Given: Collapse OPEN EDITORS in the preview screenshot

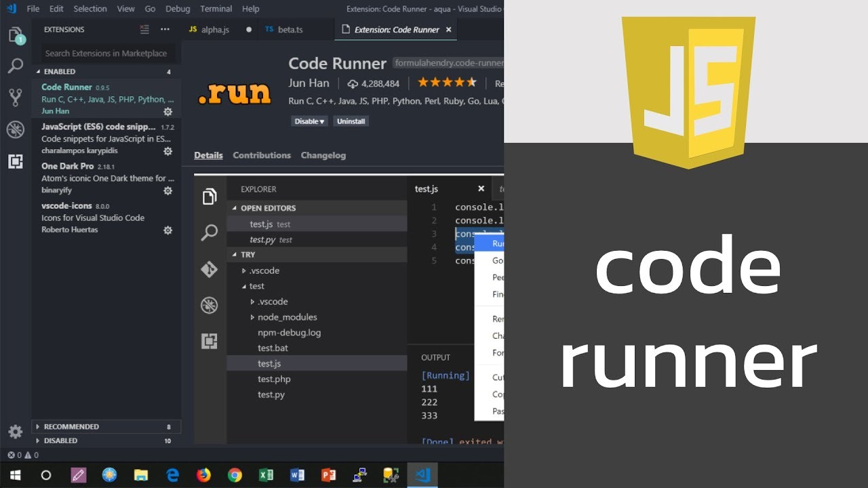Looking at the screenshot, I should pyautogui.click(x=317, y=208).
